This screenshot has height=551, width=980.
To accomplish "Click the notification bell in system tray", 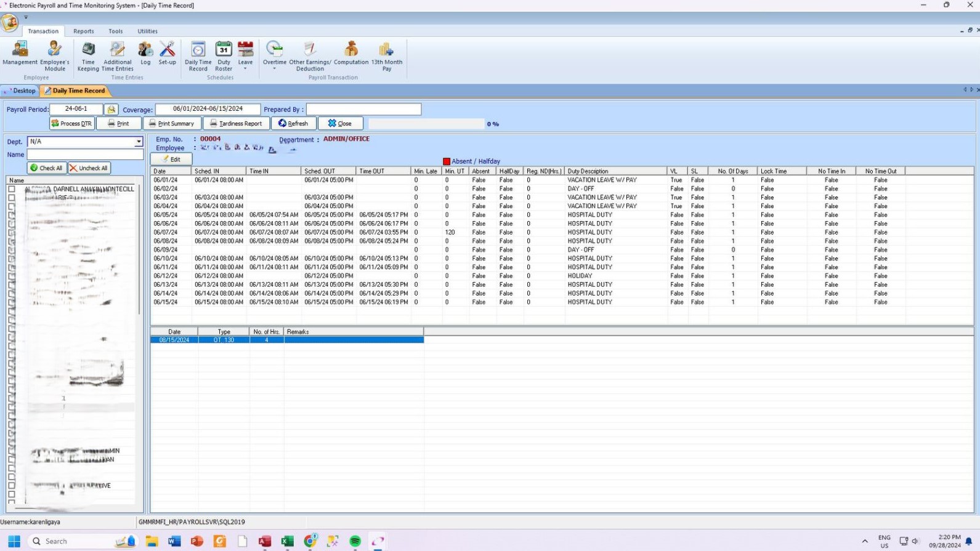I will pyautogui.click(x=969, y=541).
